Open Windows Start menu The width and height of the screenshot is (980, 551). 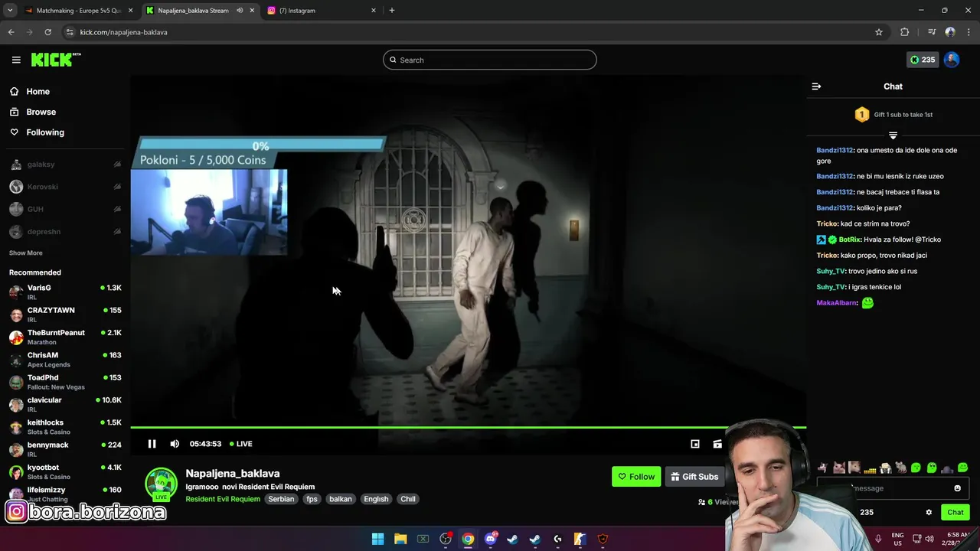[x=377, y=539]
